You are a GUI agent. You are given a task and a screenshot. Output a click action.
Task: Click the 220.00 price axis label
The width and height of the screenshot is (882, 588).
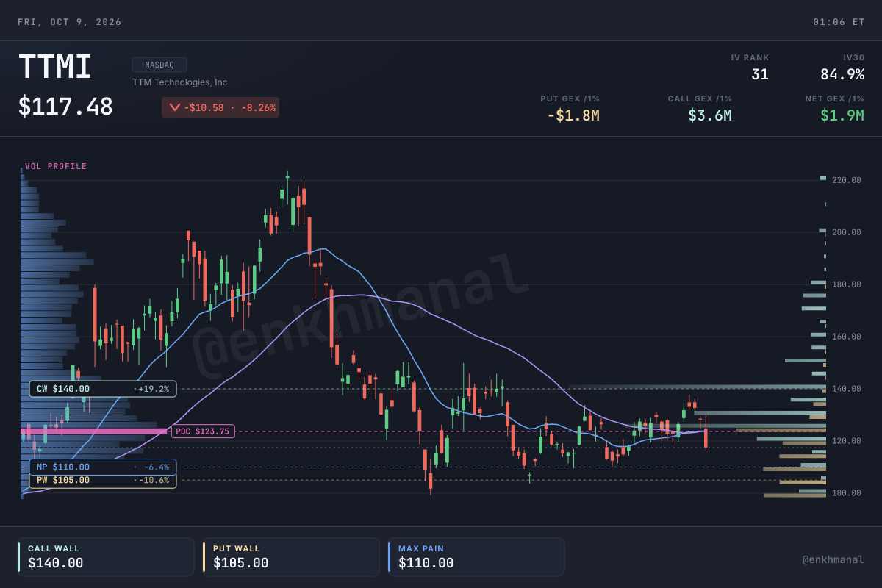(847, 180)
